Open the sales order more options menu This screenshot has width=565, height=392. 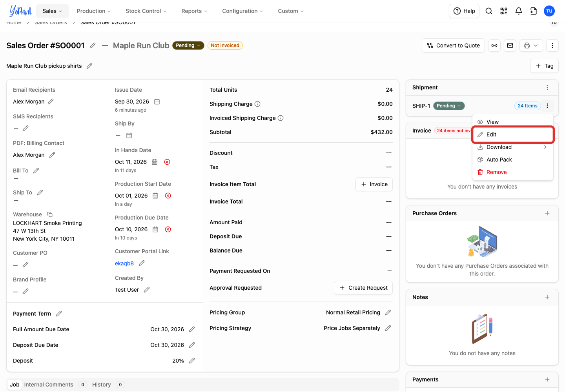pos(552,45)
